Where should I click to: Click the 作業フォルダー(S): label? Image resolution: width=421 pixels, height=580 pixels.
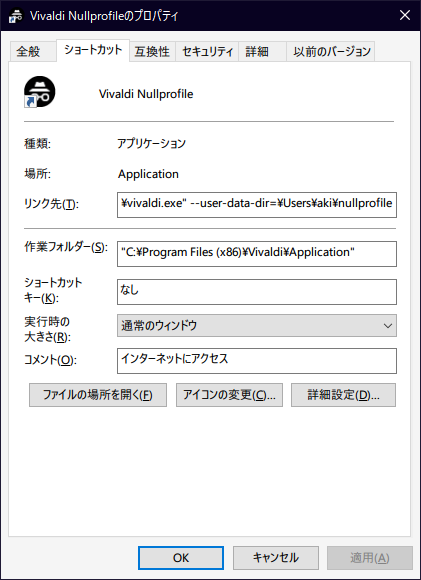[x=66, y=247]
